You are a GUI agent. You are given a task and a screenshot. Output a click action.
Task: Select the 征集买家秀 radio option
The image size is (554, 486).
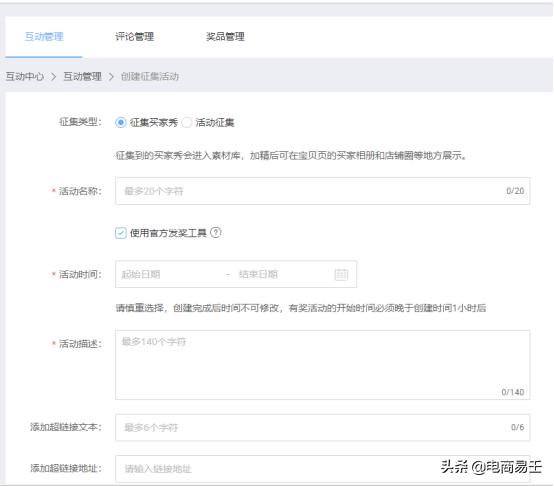120,123
